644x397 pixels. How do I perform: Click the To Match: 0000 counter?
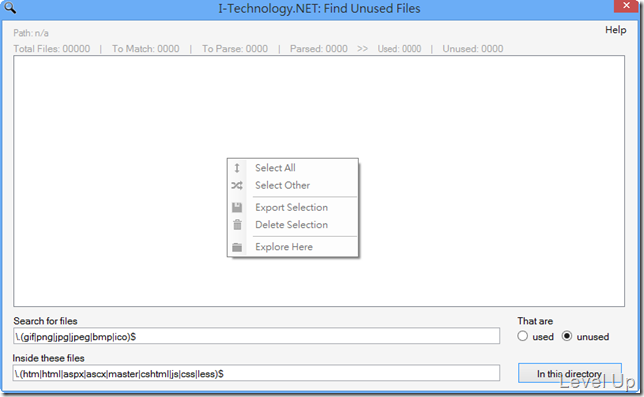click(146, 49)
